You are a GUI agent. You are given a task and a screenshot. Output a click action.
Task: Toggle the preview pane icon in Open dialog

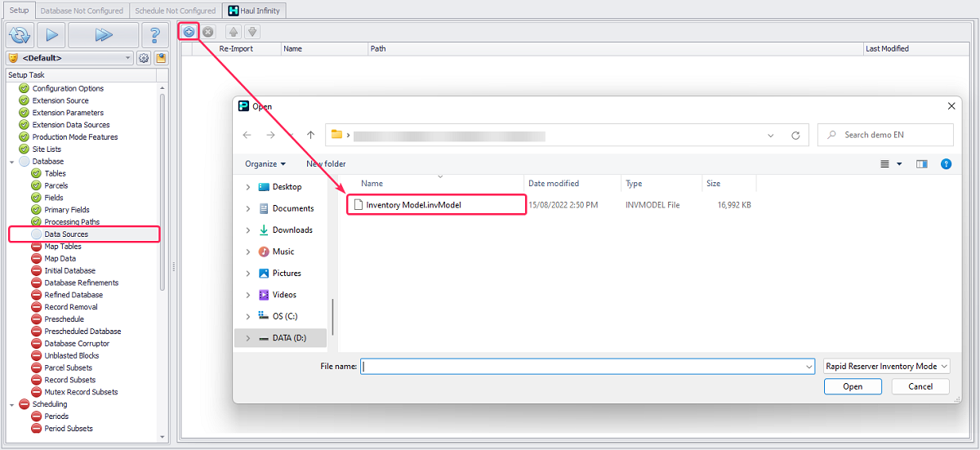point(921,164)
